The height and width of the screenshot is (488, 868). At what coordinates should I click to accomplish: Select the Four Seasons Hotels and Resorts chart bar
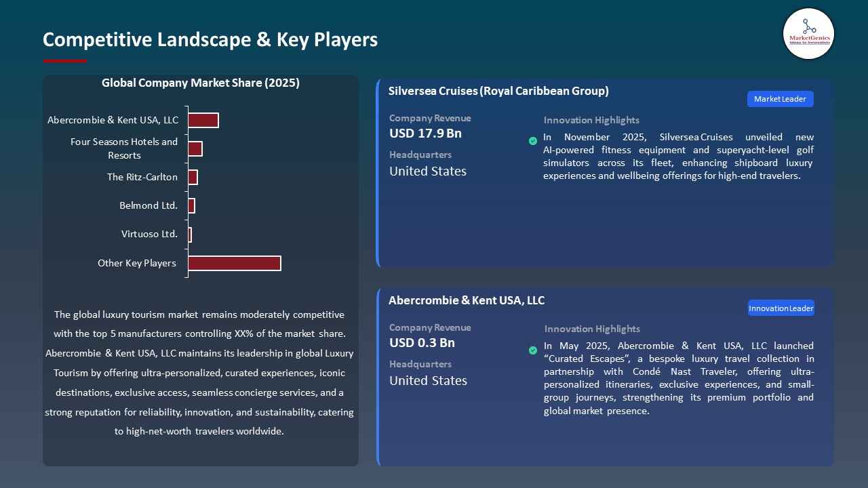(195, 148)
